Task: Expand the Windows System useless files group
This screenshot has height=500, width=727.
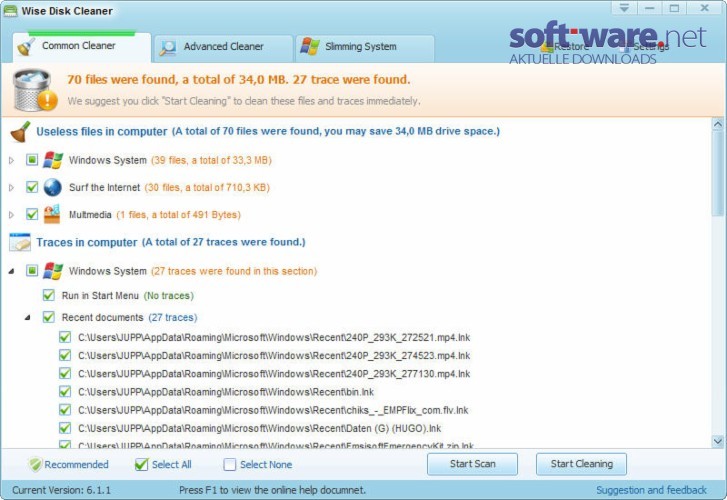Action: tap(12, 160)
